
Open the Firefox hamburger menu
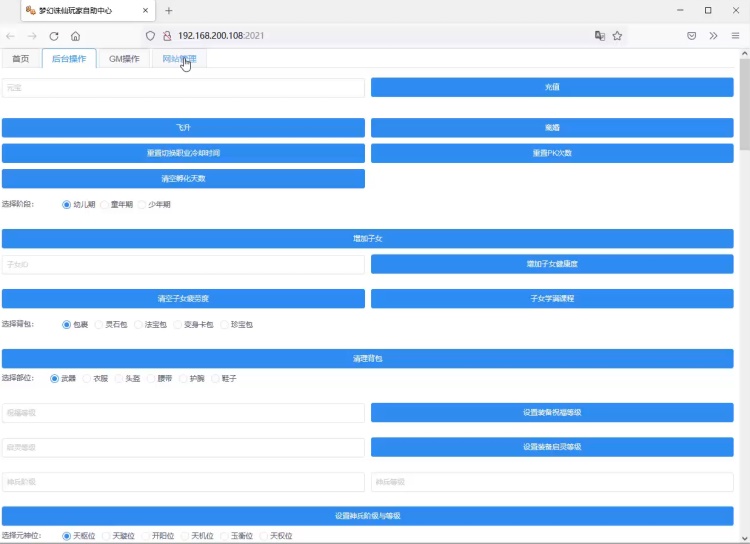[735, 35]
